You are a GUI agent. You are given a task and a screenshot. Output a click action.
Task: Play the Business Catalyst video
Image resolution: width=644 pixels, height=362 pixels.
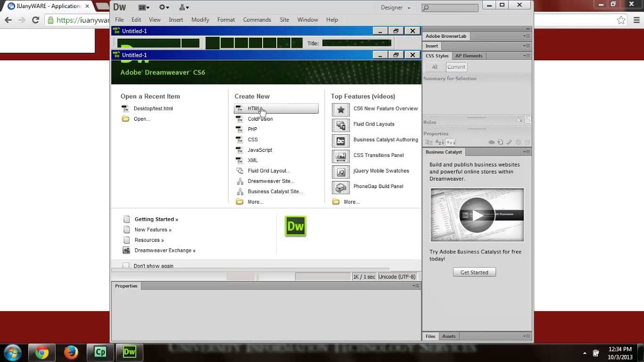pos(477,215)
